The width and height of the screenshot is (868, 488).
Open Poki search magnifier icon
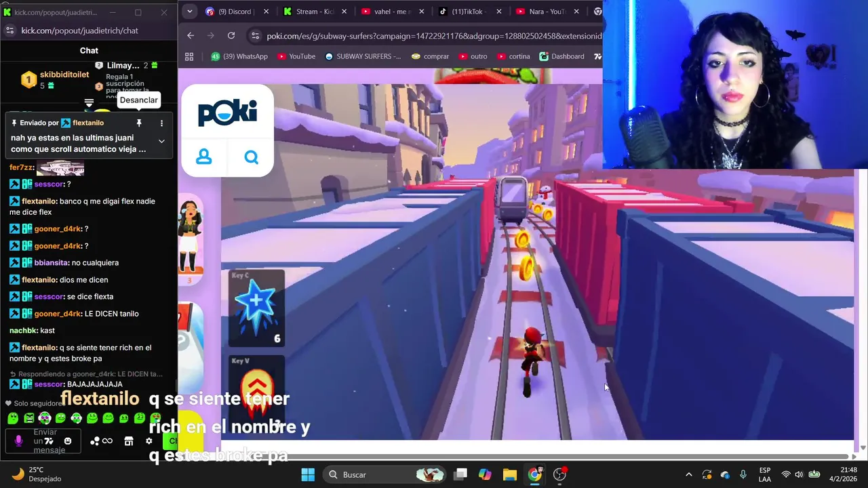tap(252, 157)
